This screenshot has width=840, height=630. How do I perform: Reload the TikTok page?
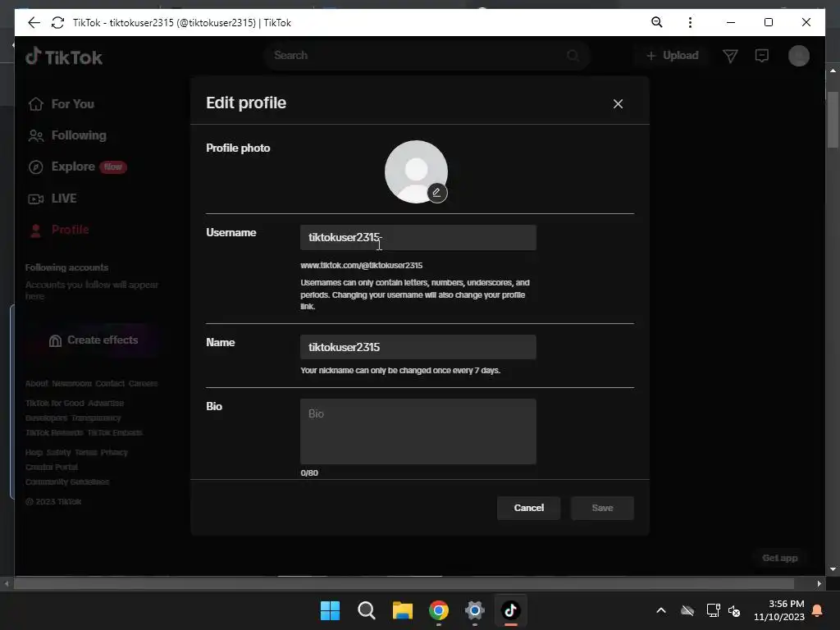[x=58, y=22]
